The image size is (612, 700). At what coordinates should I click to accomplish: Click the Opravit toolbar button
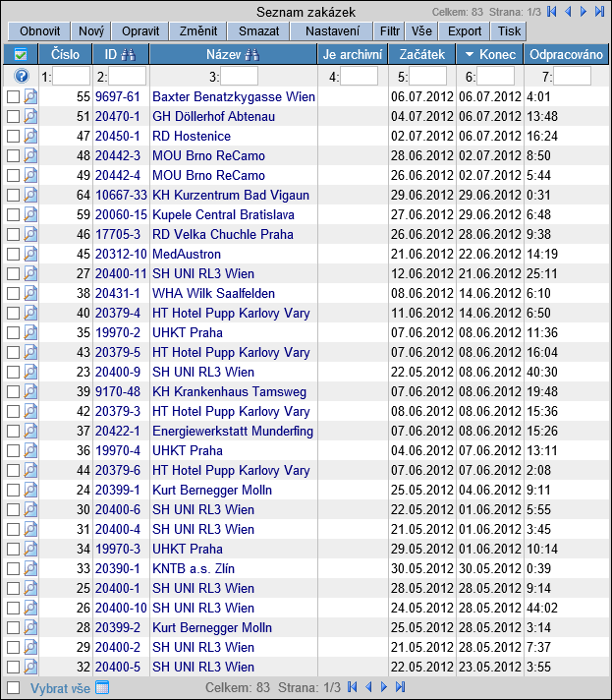[x=140, y=31]
